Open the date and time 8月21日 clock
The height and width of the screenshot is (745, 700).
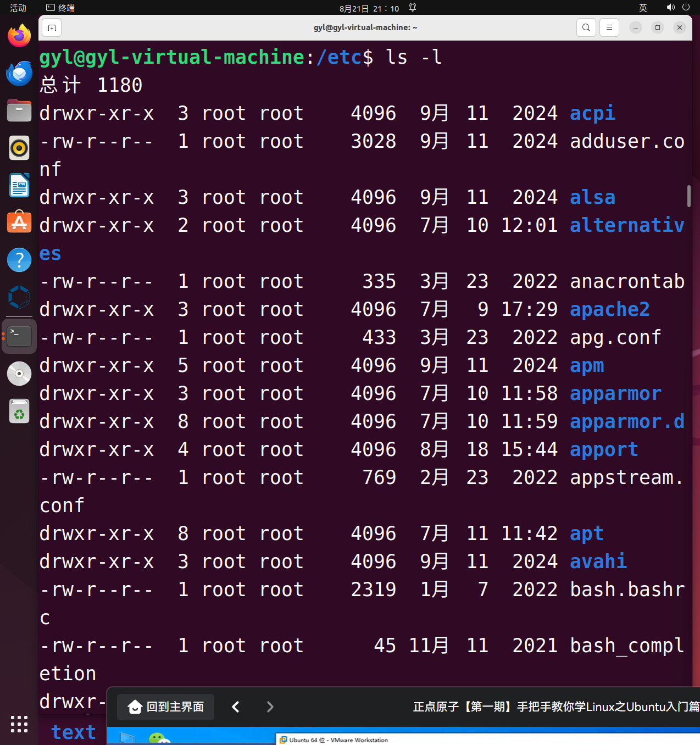[369, 8]
